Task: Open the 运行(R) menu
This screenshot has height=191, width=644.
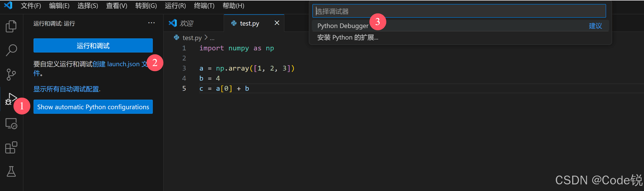Action: pos(175,6)
